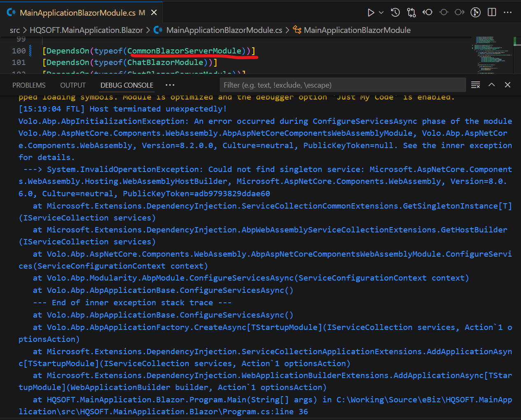Switch to the OUTPUT panel tab
This screenshot has height=420, width=521.
click(73, 85)
